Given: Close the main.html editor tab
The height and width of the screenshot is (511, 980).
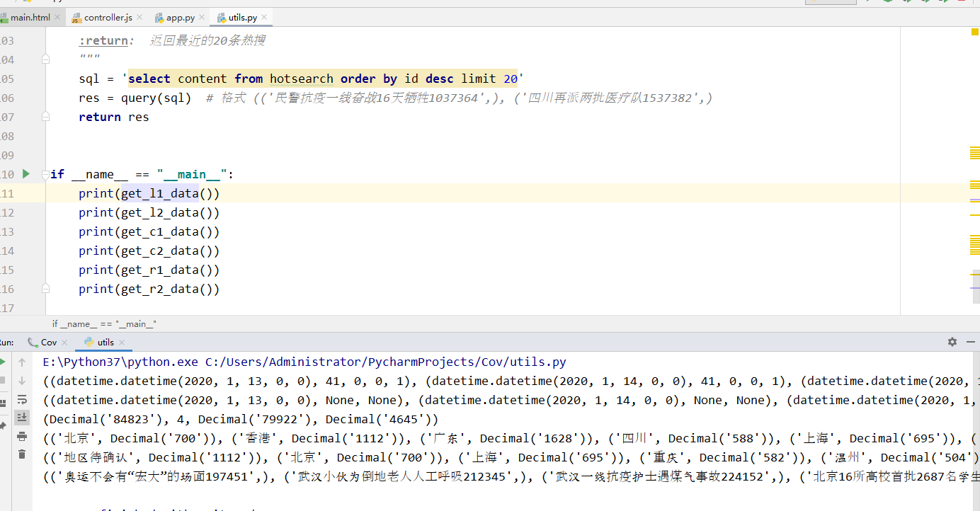Looking at the screenshot, I should point(57,17).
